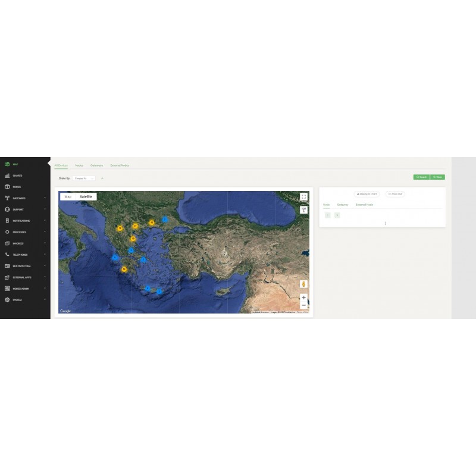Zoom in with the map plus button
The height and width of the screenshot is (476, 476).
(x=303, y=297)
